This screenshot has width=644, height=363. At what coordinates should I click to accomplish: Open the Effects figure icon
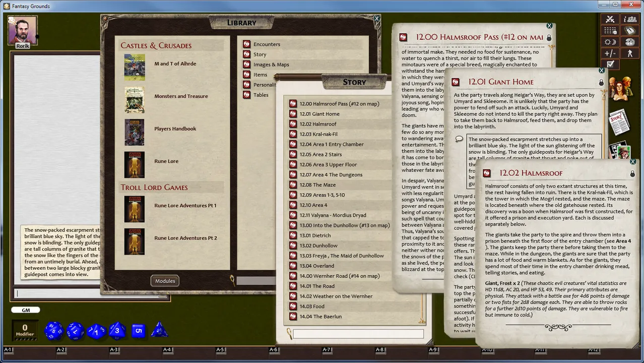(x=630, y=53)
